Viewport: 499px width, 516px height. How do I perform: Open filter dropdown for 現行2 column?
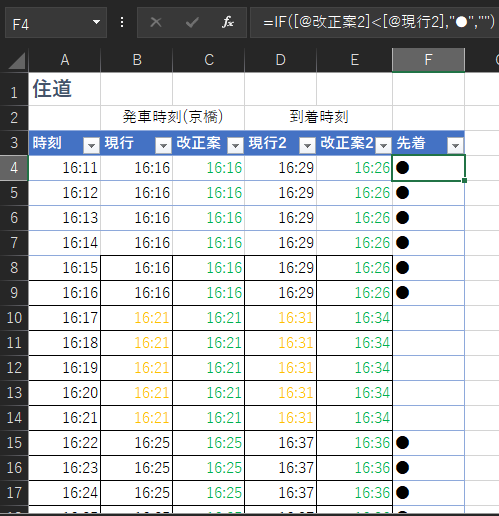click(x=307, y=145)
